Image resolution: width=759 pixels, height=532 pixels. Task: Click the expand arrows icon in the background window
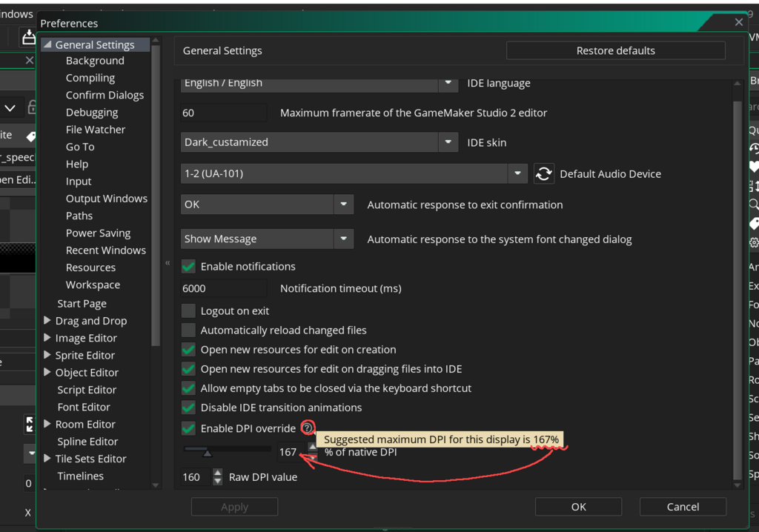point(30,424)
